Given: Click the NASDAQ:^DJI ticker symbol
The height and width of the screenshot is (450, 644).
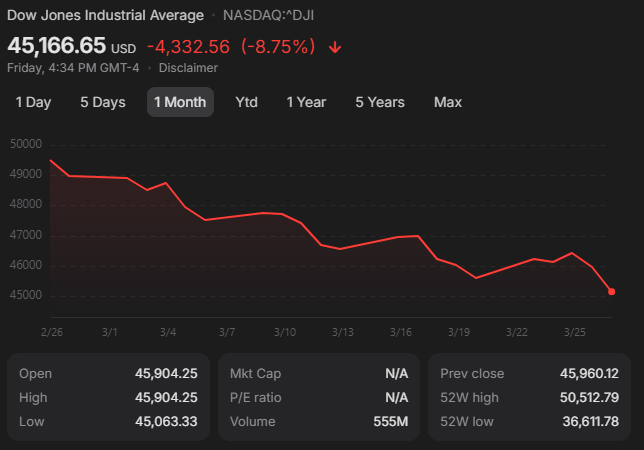Looking at the screenshot, I should pos(268,15).
